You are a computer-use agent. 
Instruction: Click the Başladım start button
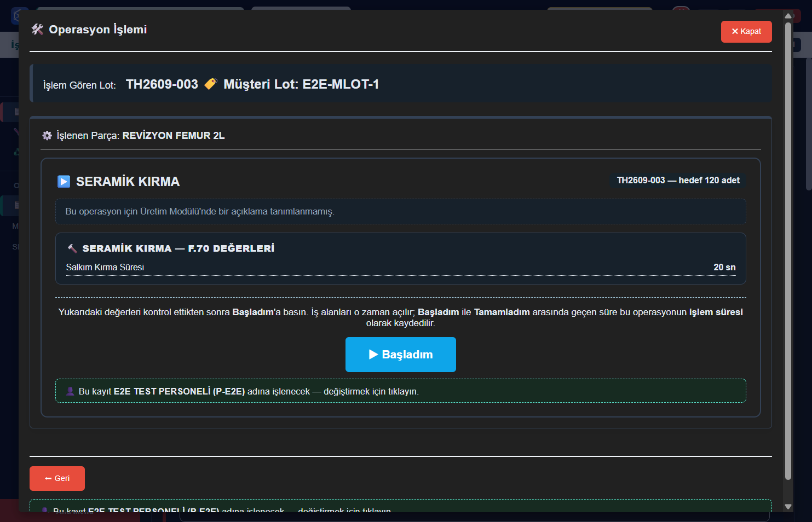(400, 355)
